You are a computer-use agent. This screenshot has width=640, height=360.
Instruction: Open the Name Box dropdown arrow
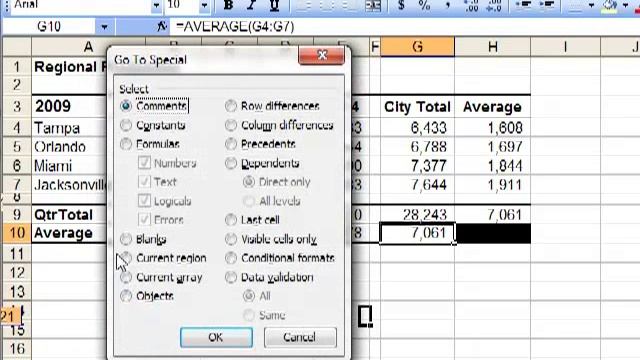click(104, 27)
